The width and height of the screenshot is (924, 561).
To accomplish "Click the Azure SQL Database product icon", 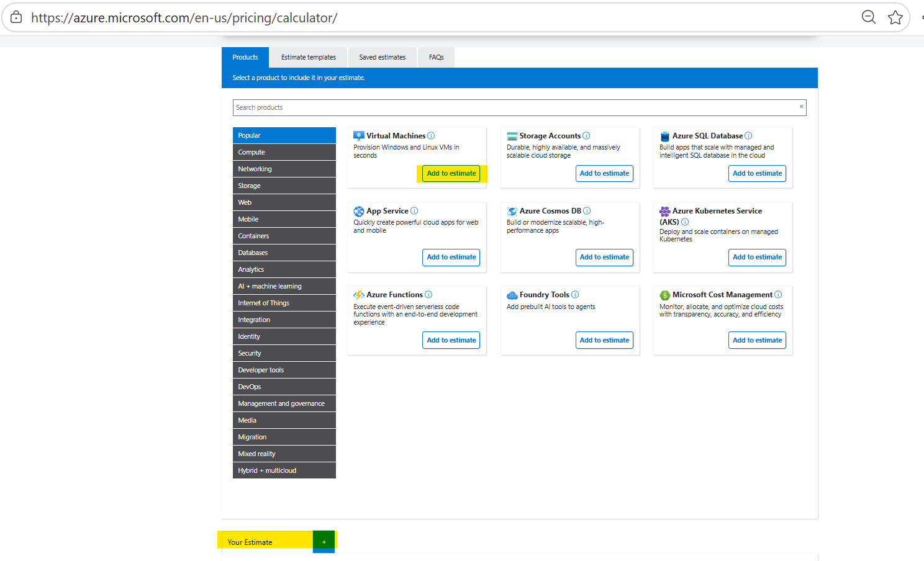I will (665, 136).
